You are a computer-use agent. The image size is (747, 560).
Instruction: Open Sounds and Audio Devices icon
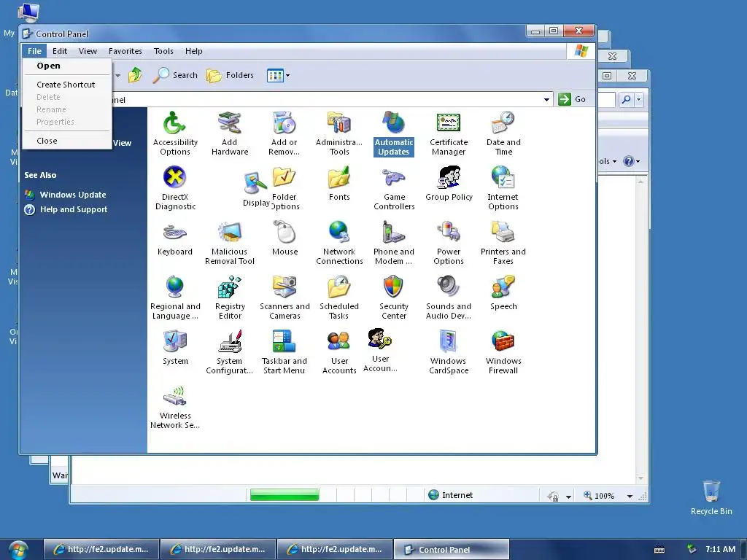(x=449, y=297)
